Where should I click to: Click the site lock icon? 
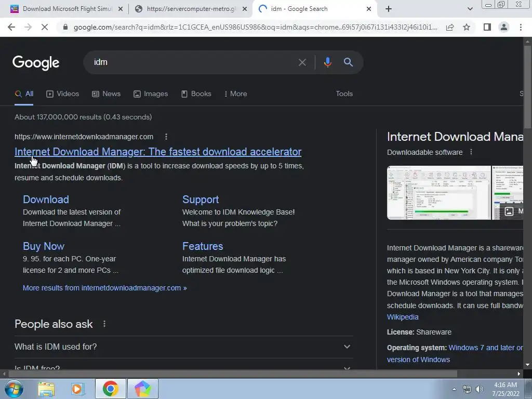(x=65, y=27)
